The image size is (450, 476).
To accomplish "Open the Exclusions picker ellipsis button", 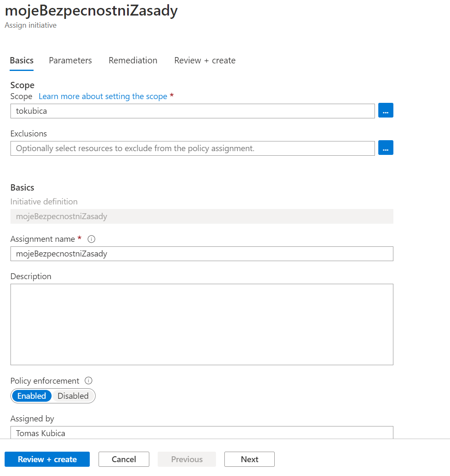I will tap(385, 148).
